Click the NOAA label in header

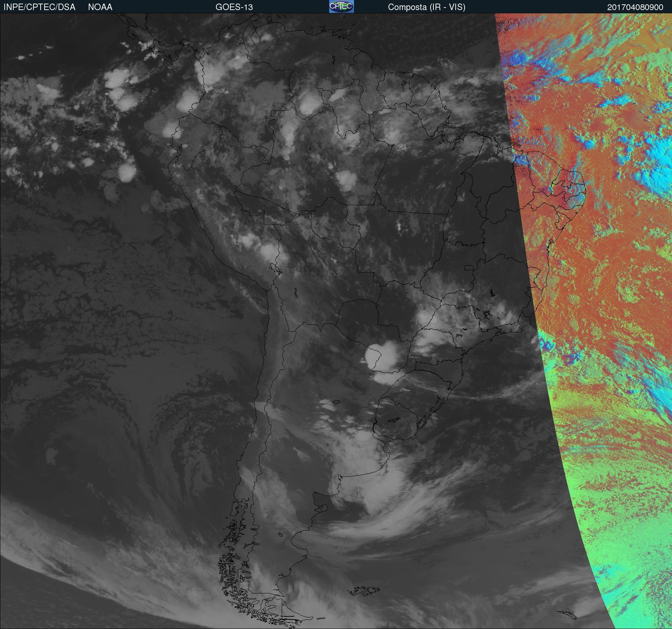coord(100,7)
